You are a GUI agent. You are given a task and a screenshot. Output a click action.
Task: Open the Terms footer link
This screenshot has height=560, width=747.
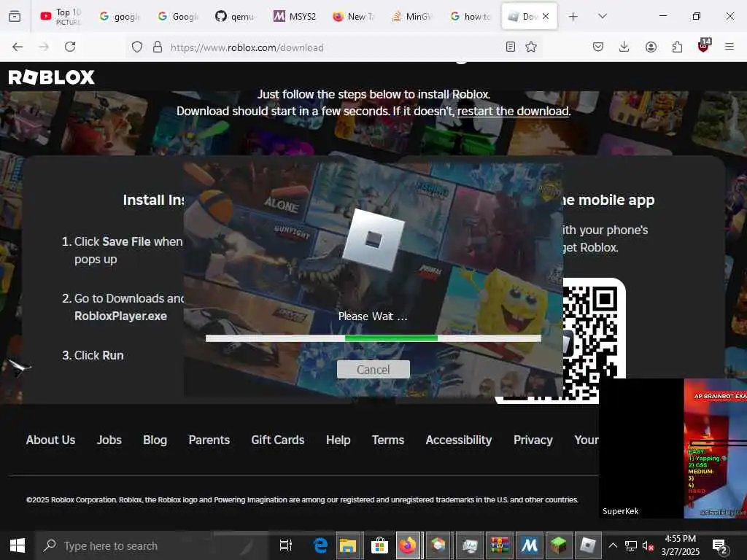pyautogui.click(x=388, y=440)
